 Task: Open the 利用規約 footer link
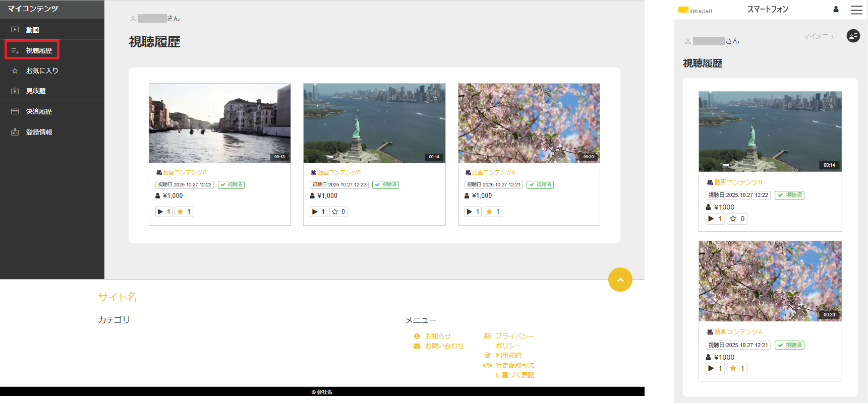coord(508,355)
